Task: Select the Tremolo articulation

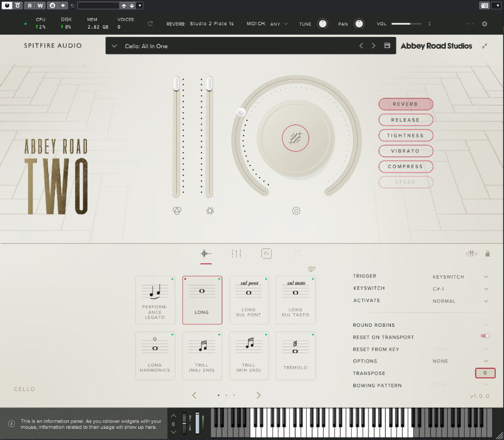Action: 296,356
